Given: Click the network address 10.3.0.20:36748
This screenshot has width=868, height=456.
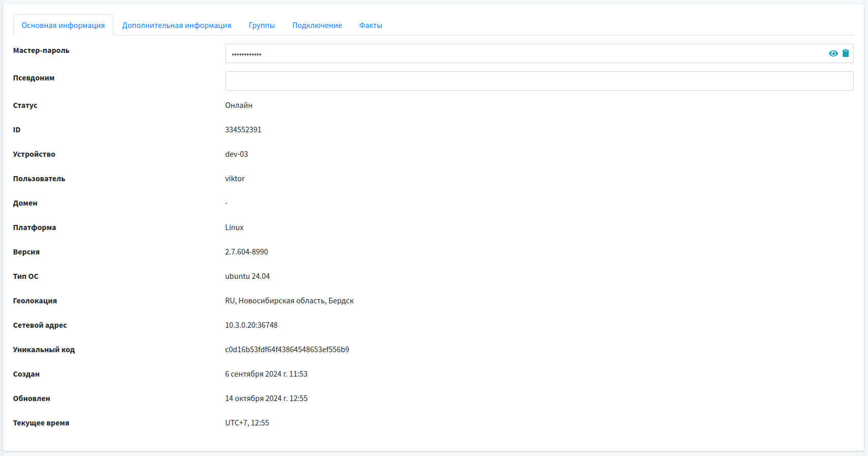Looking at the screenshot, I should coord(251,325).
